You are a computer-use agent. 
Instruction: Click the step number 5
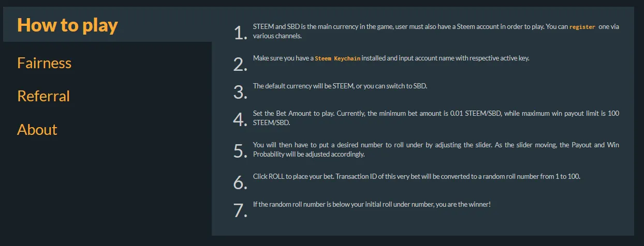coord(240,151)
